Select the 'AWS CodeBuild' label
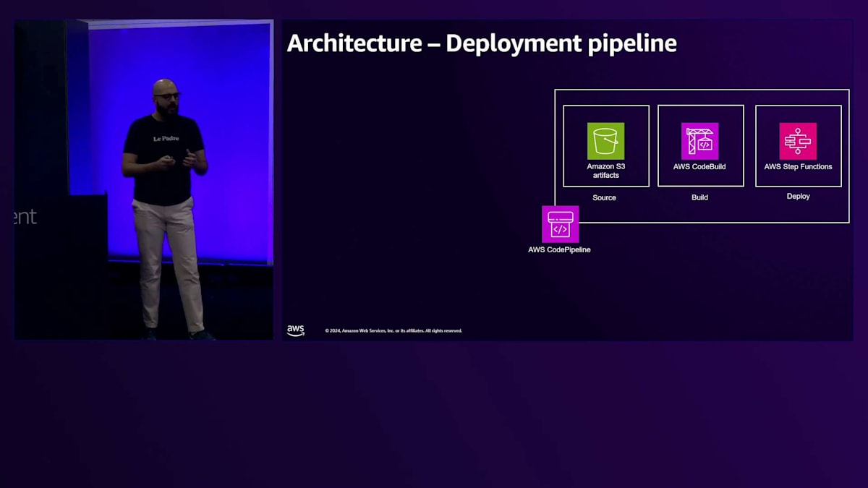868x488 pixels. coord(699,167)
